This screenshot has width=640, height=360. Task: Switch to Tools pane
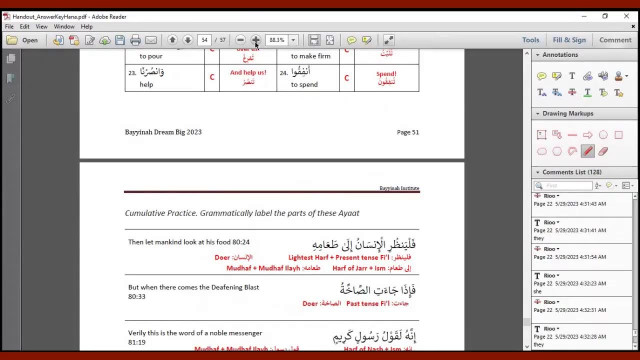pos(531,40)
